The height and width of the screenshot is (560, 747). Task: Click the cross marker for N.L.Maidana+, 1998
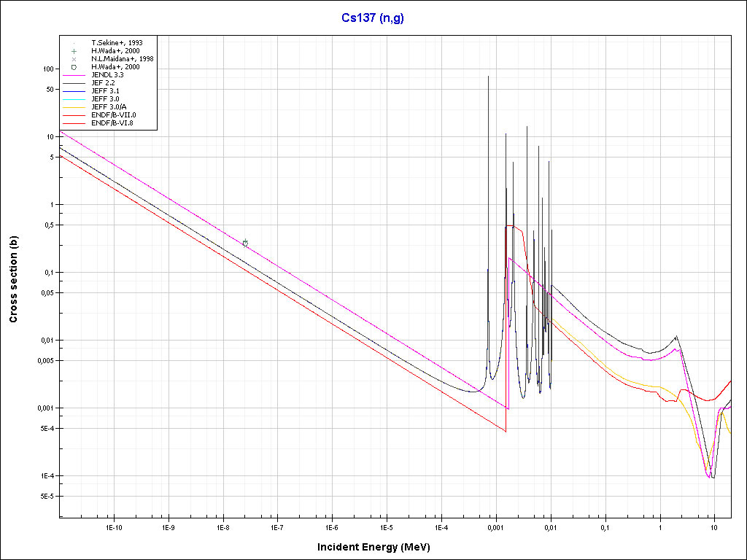(x=74, y=58)
